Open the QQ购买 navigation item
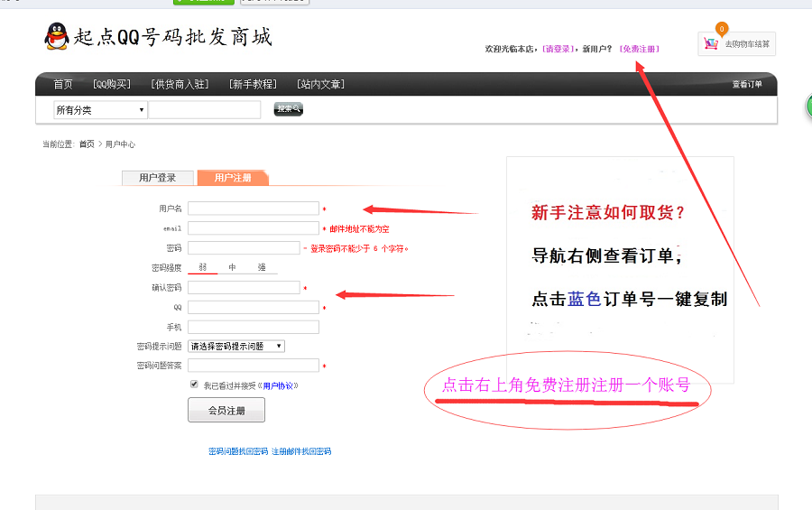812x510 pixels. click(x=112, y=84)
